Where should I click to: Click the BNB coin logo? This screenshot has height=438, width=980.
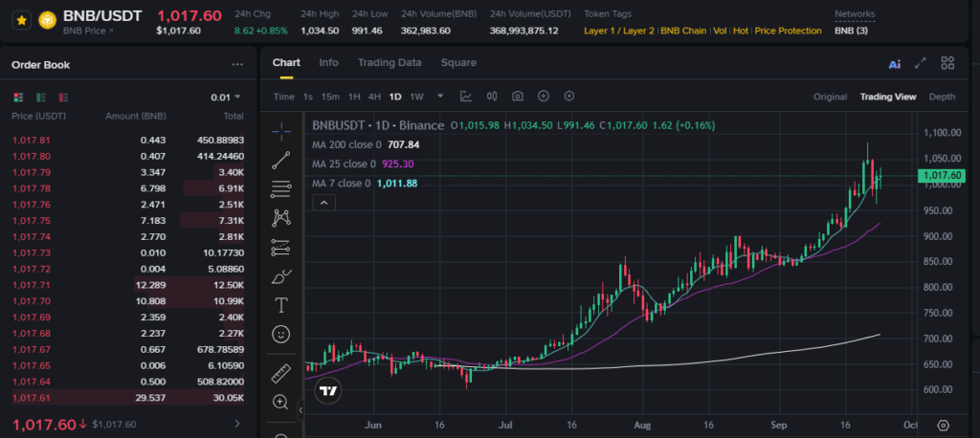[48, 21]
